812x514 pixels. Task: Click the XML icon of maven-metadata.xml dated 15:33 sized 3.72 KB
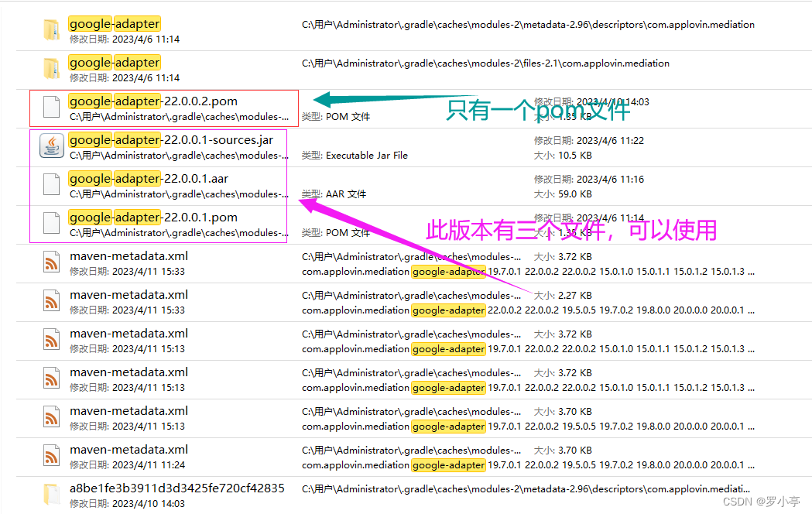pyautogui.click(x=51, y=262)
